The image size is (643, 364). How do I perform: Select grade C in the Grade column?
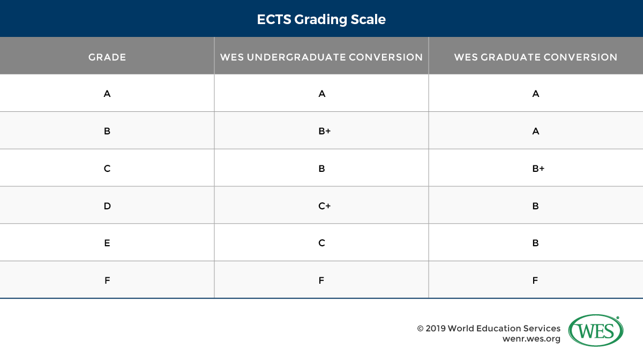[x=107, y=169]
